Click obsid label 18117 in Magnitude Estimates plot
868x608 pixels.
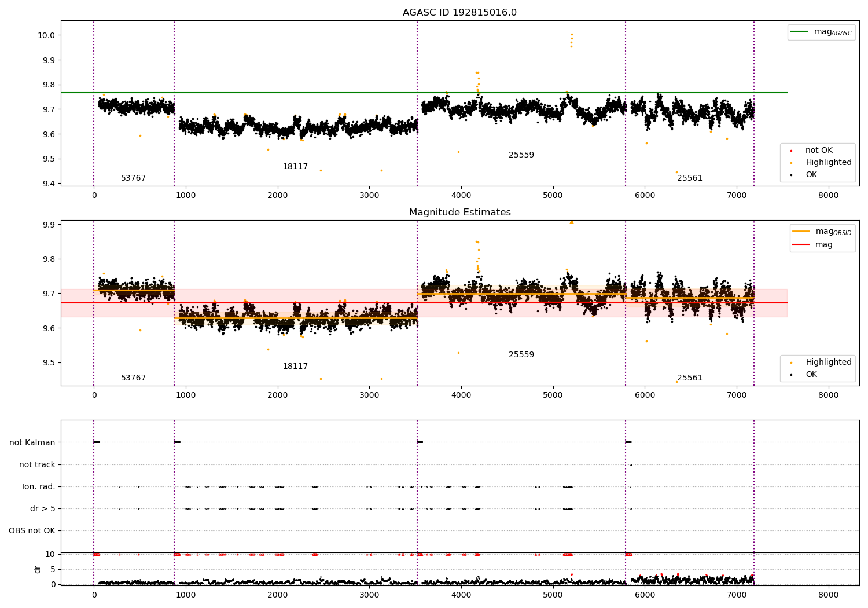(295, 367)
